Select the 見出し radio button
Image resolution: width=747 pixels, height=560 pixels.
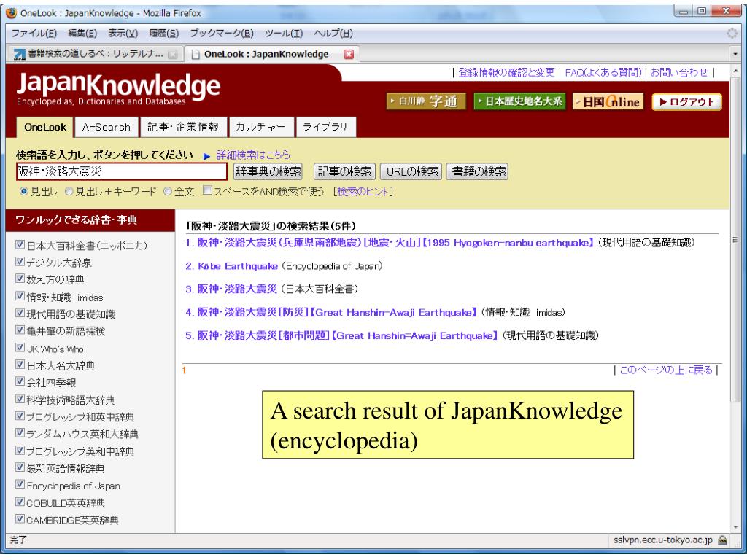(x=23, y=192)
